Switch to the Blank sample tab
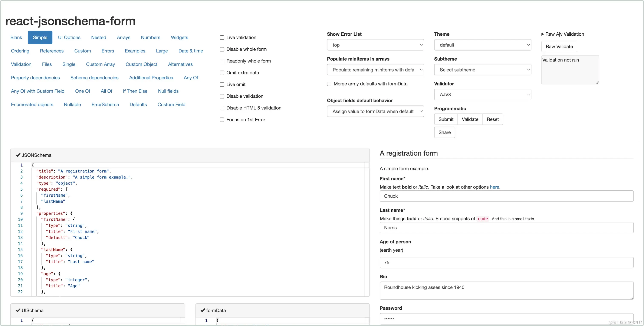 point(16,38)
